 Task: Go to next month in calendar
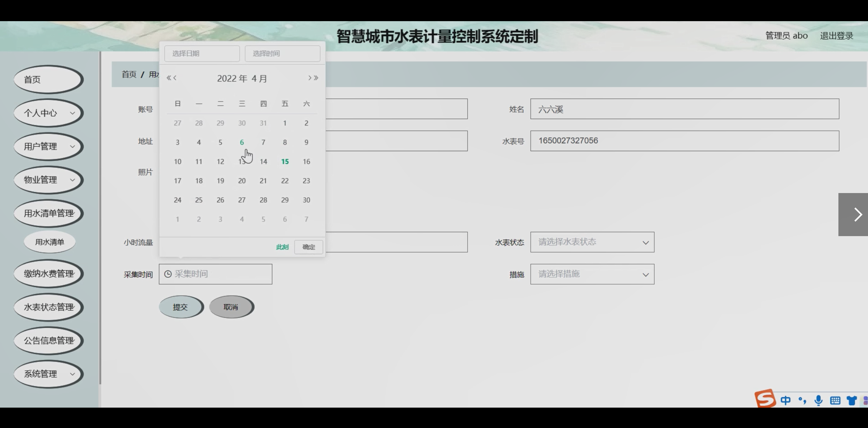coord(310,78)
